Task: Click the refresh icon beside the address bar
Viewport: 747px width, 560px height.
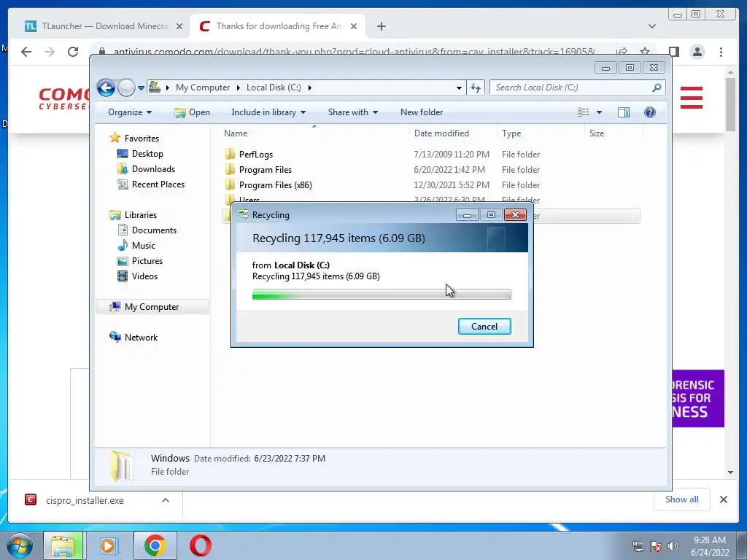Action: click(x=476, y=87)
